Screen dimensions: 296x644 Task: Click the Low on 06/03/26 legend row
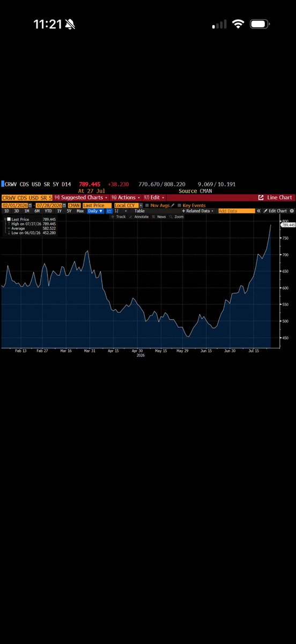[x=33, y=232]
